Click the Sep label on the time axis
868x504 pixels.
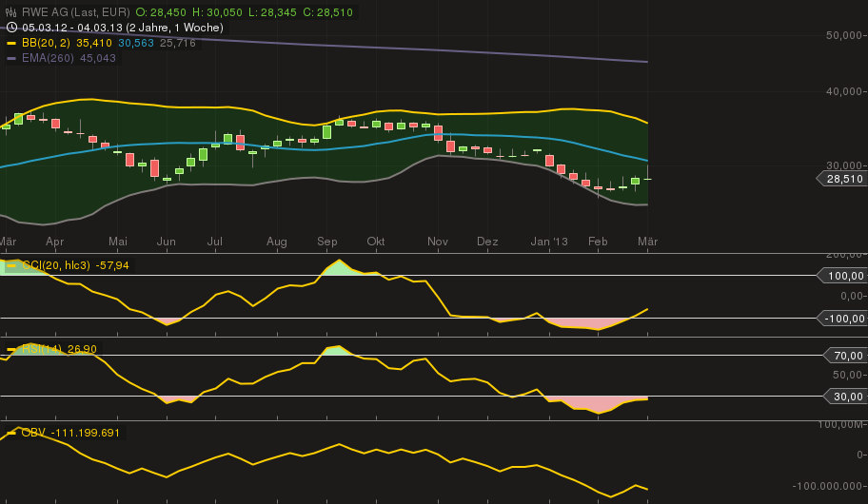tap(327, 242)
